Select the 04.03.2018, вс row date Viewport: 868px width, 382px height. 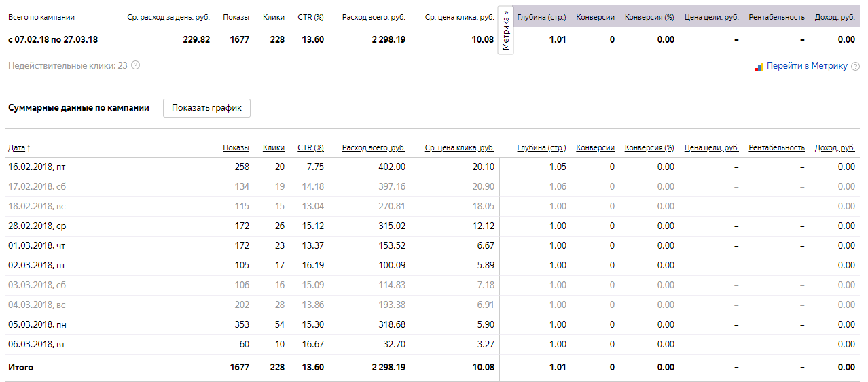click(x=37, y=305)
